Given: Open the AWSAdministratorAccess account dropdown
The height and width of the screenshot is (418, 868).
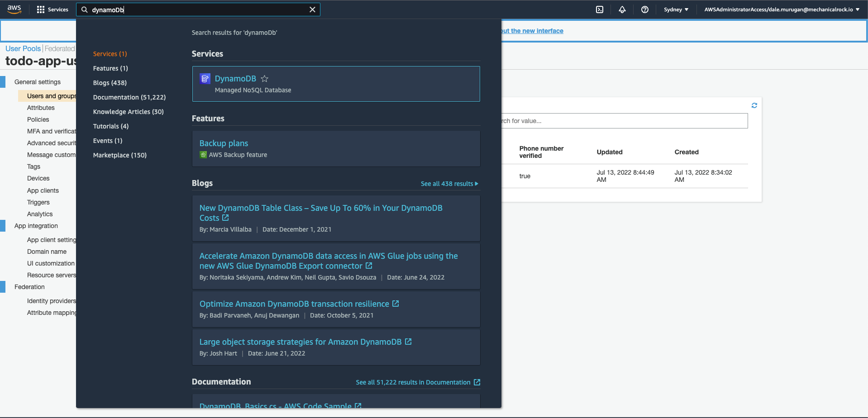Looking at the screenshot, I should (x=782, y=9).
